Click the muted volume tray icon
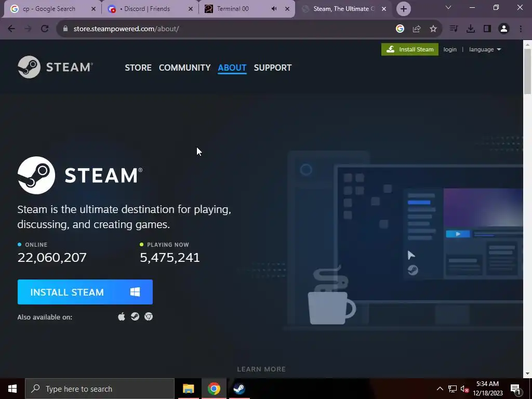Screen dimensions: 532x399 pos(464,389)
